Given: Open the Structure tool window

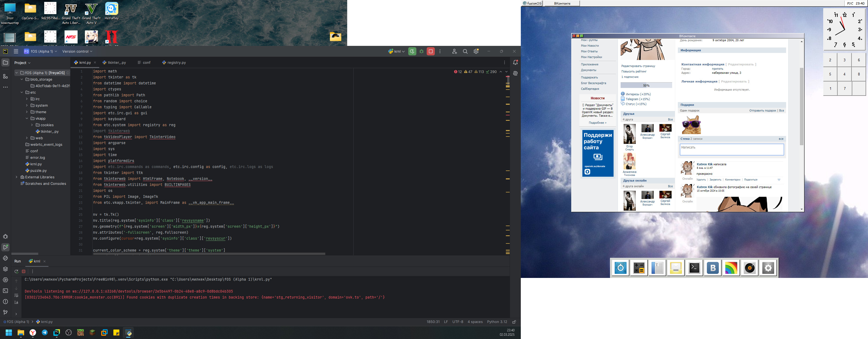Looking at the screenshot, I should [5, 77].
